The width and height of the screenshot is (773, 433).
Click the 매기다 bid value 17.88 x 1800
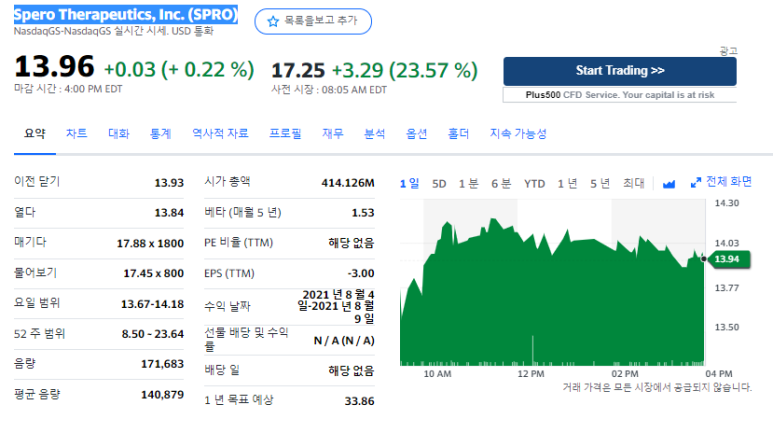tap(150, 244)
